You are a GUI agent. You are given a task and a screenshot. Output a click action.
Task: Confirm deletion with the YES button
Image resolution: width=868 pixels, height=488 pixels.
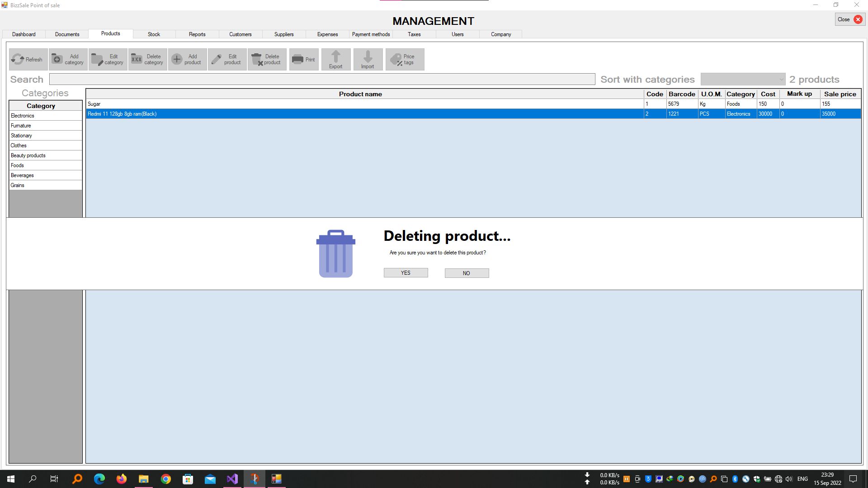coord(406,273)
